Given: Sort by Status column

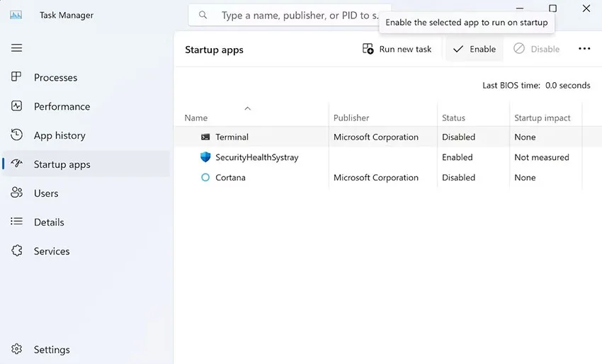Looking at the screenshot, I should [x=453, y=118].
